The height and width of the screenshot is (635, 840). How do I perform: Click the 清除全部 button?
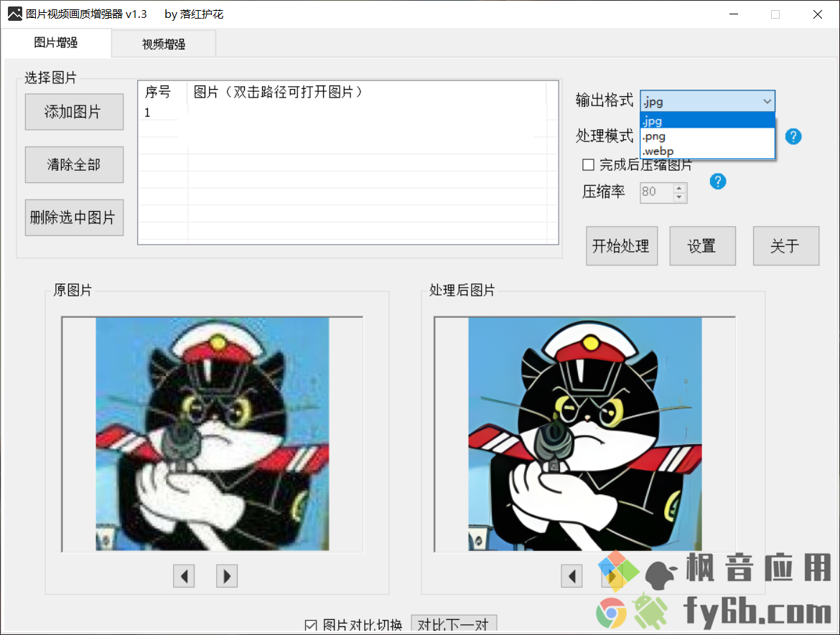[74, 165]
